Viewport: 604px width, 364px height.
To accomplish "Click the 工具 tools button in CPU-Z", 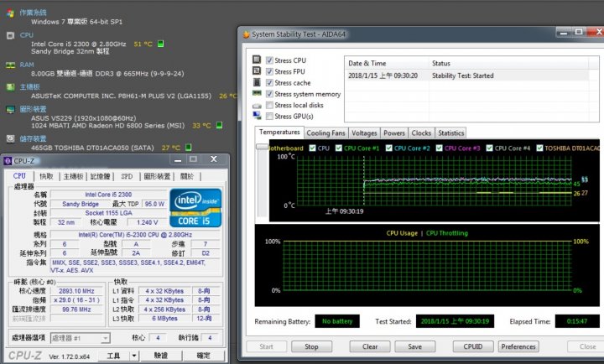I will (113, 355).
